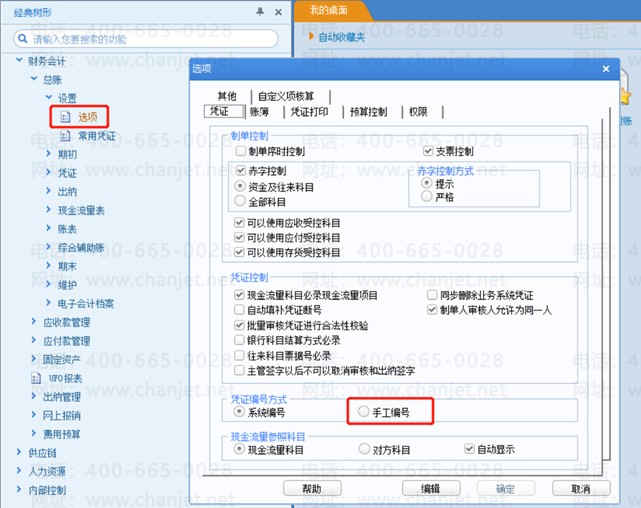Select 选项 in the tree
This screenshot has height=508, width=641.
click(x=87, y=117)
